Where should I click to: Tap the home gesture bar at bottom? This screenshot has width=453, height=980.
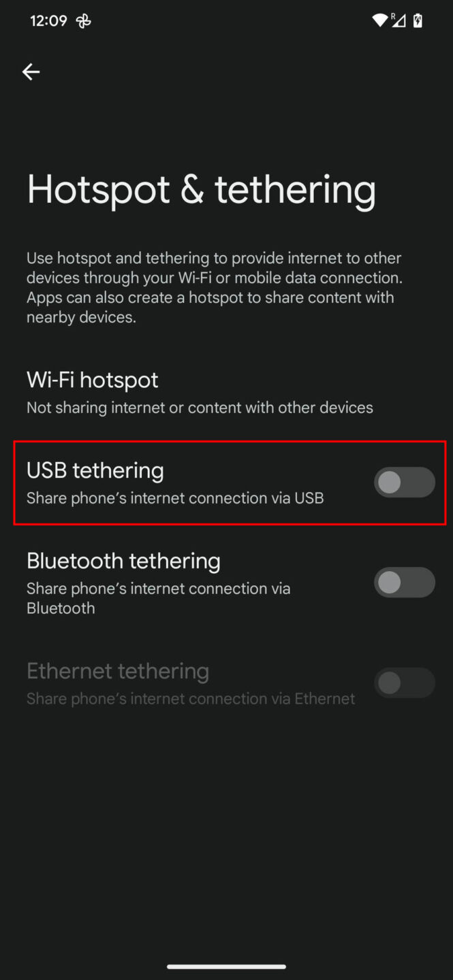[226, 966]
